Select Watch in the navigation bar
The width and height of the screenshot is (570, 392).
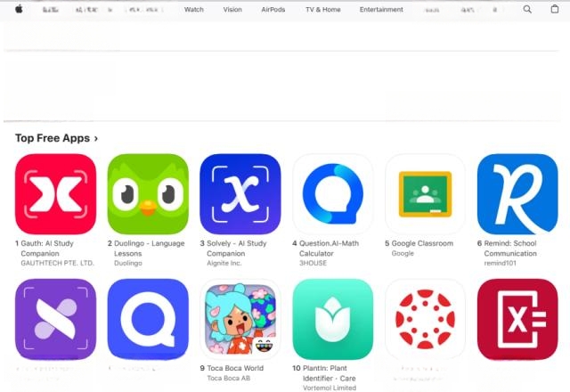[194, 10]
